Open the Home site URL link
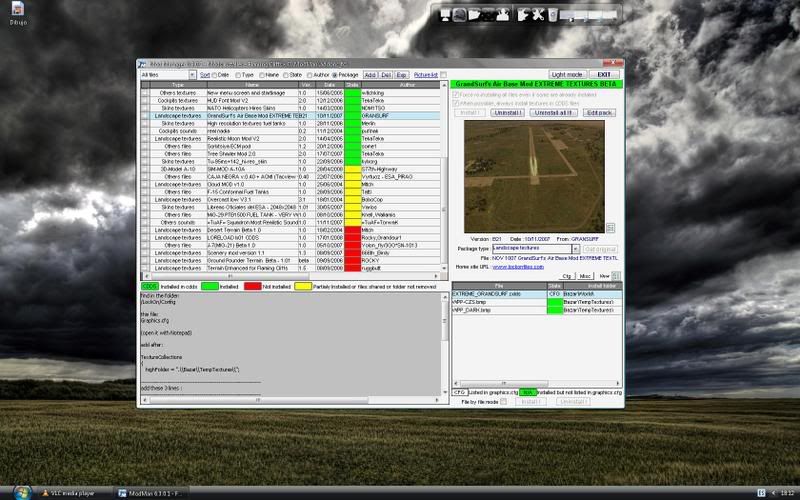 (x=518, y=267)
